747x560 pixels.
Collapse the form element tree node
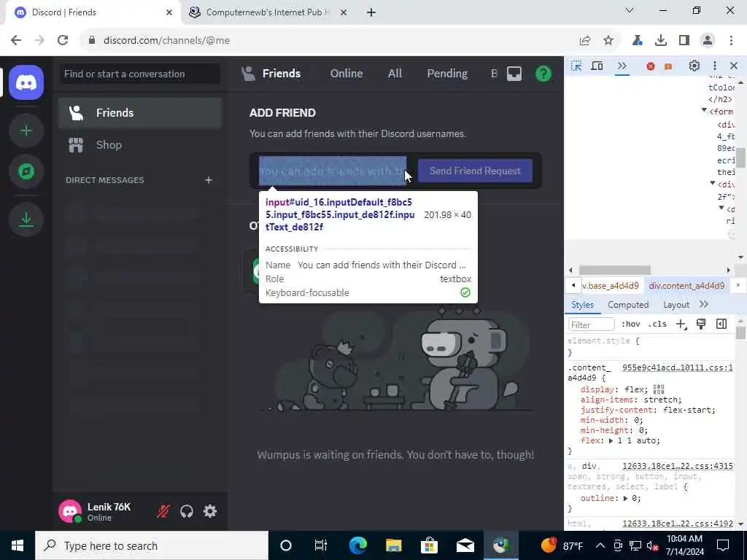click(704, 111)
